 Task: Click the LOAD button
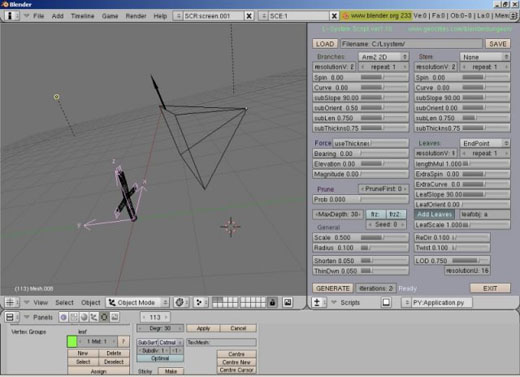pos(325,44)
